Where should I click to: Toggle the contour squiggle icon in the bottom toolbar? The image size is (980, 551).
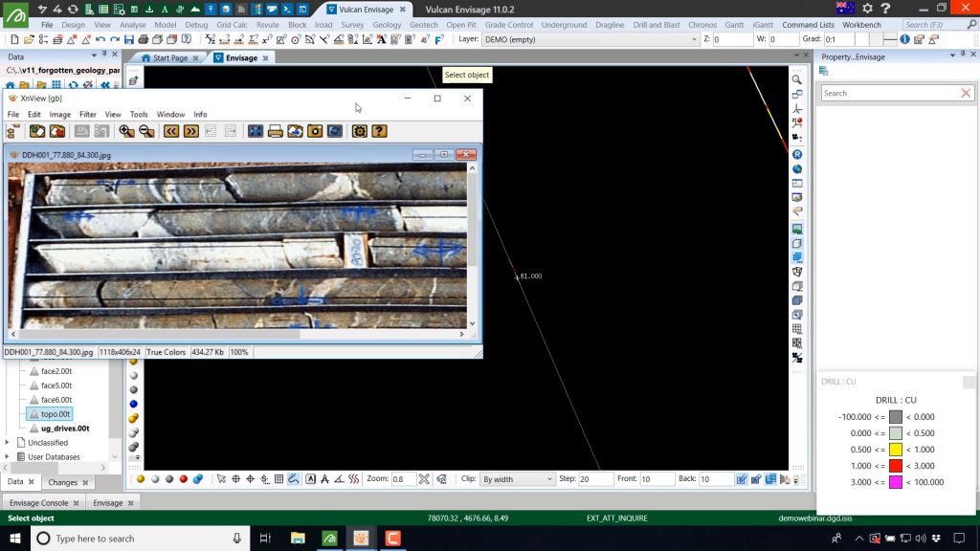[x=353, y=478]
